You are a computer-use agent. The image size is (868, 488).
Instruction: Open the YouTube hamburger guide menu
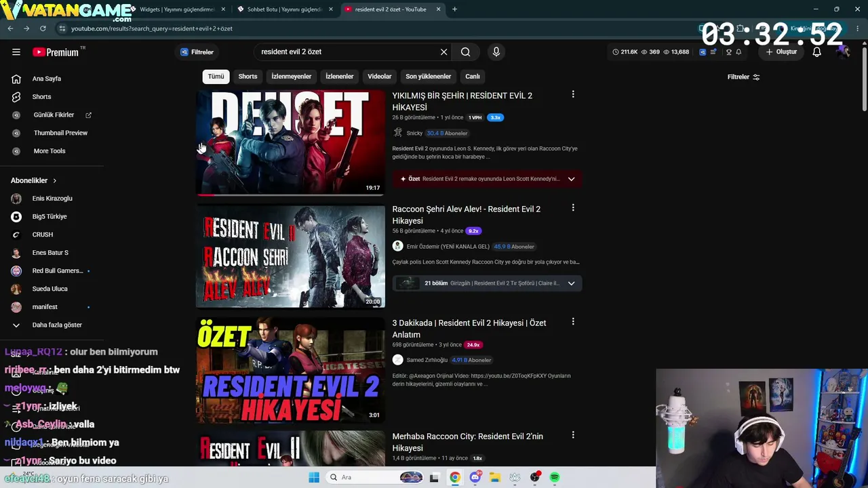coord(16,52)
